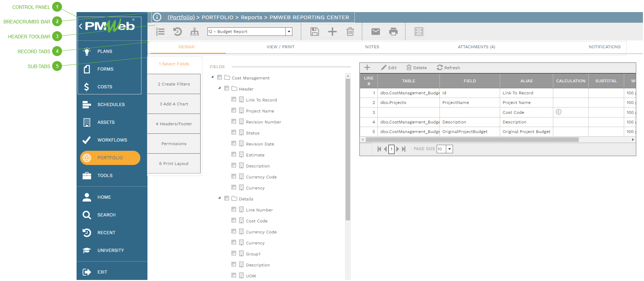The height and width of the screenshot is (281, 644).
Task: Open the 12 - Budget Report dropdown
Action: 289,32
